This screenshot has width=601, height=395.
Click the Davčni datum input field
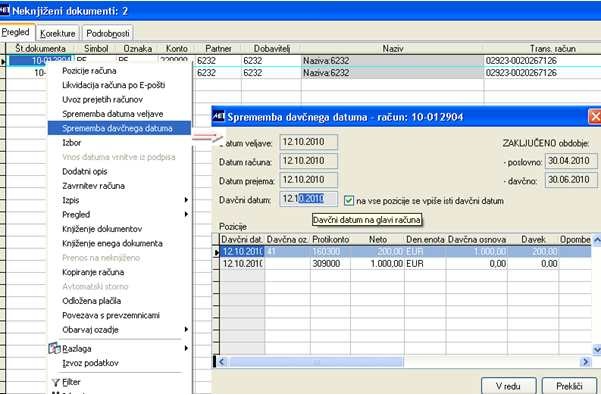click(309, 199)
